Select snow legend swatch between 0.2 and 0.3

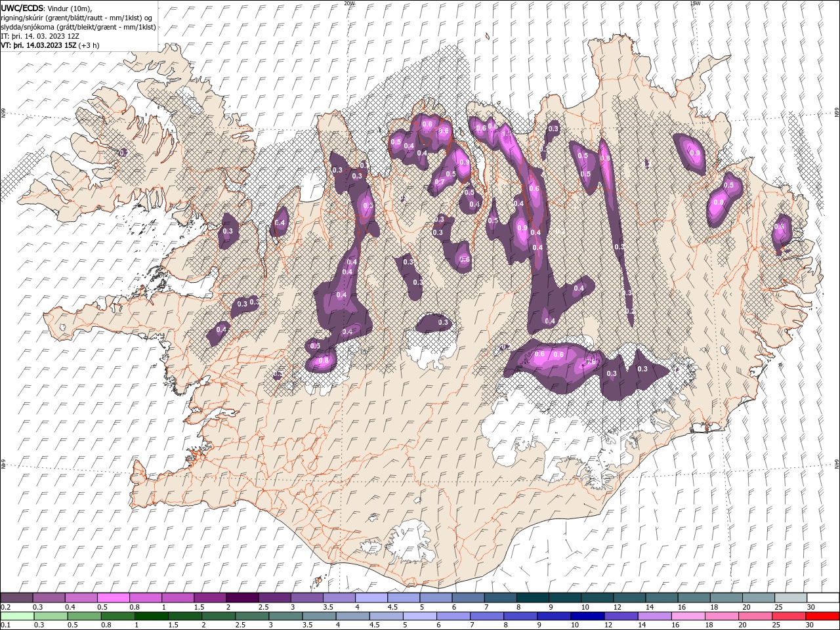click(x=16, y=598)
